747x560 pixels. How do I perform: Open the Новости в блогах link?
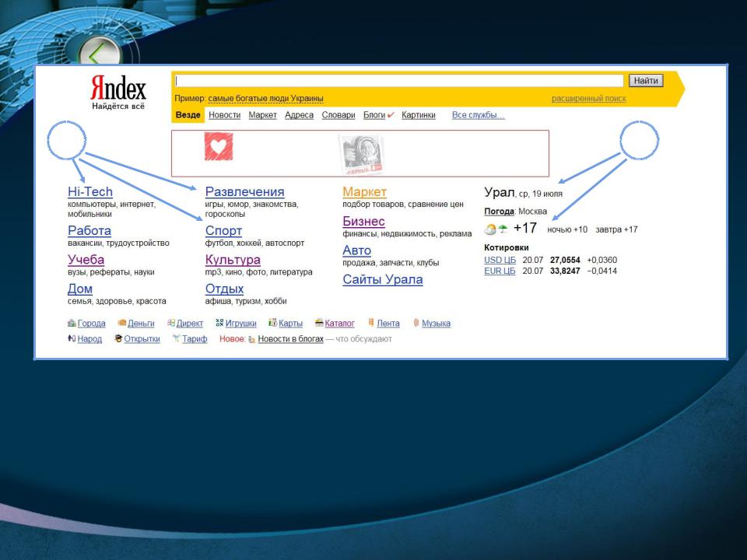coord(290,339)
